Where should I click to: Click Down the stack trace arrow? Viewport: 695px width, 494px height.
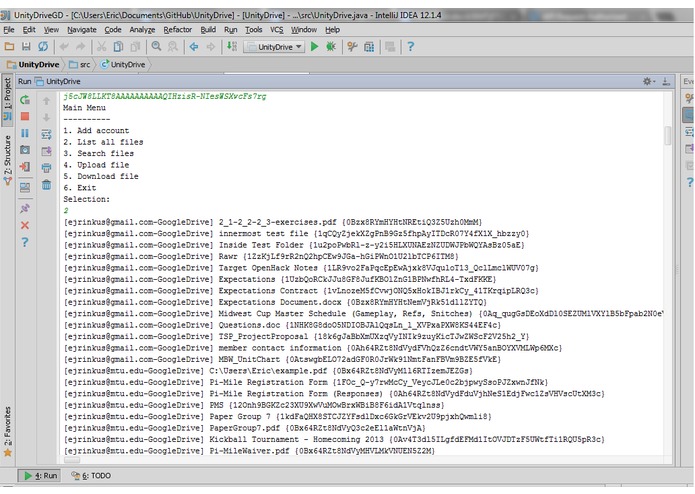46,117
